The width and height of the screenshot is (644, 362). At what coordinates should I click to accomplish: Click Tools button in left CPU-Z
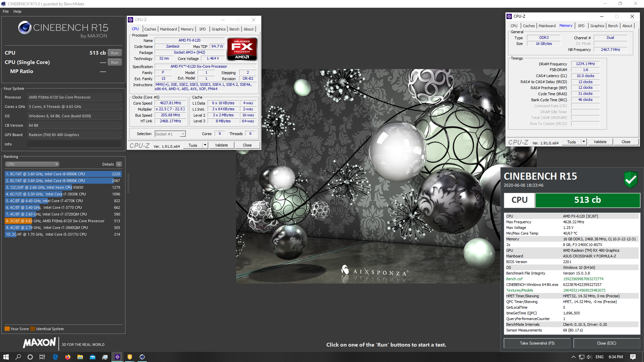193,145
